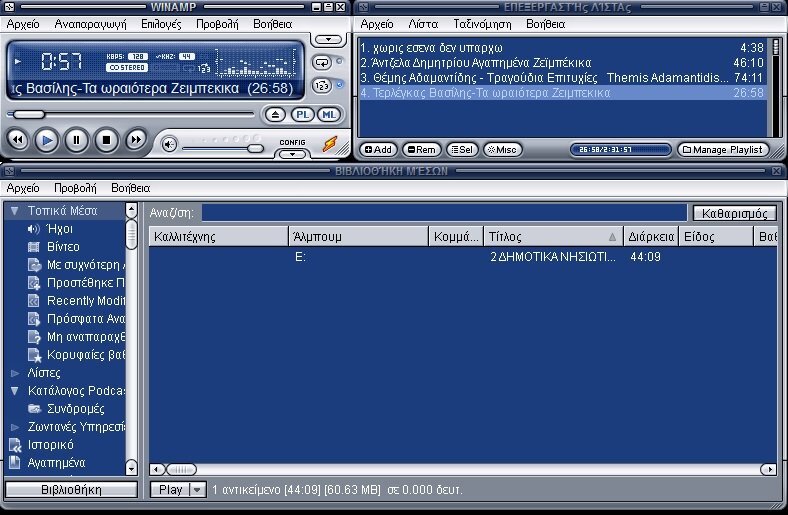Screen dimensions: 788x515
Task: Toggle Repeat mode button
Action: click(322, 63)
